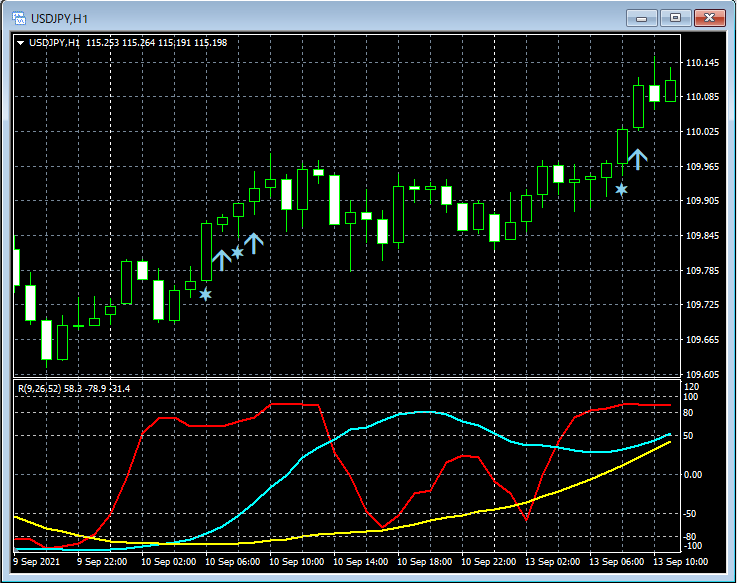
Task: Click the 109.725 price level on the scale
Action: pyautogui.click(x=702, y=305)
